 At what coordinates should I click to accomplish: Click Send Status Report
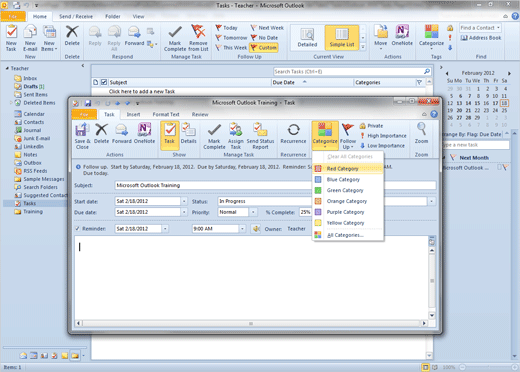pos(260,136)
